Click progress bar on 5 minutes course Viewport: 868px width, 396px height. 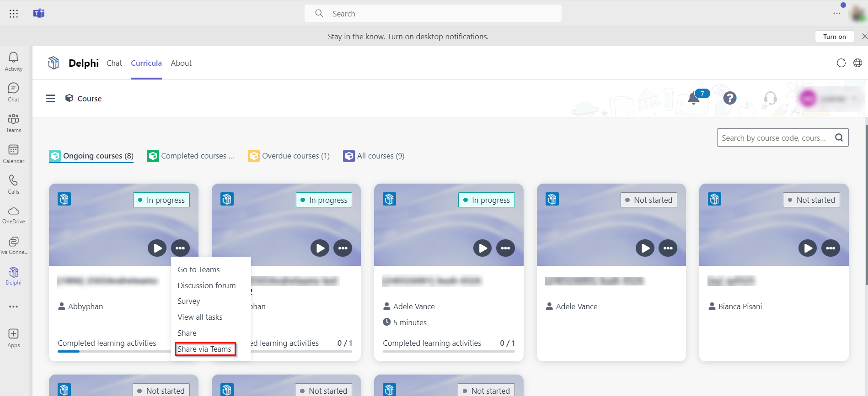point(449,351)
